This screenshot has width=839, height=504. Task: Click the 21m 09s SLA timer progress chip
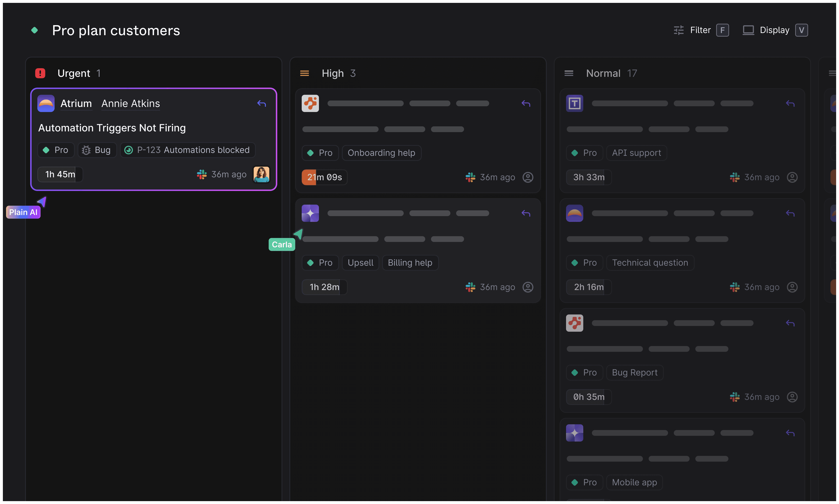(x=324, y=177)
